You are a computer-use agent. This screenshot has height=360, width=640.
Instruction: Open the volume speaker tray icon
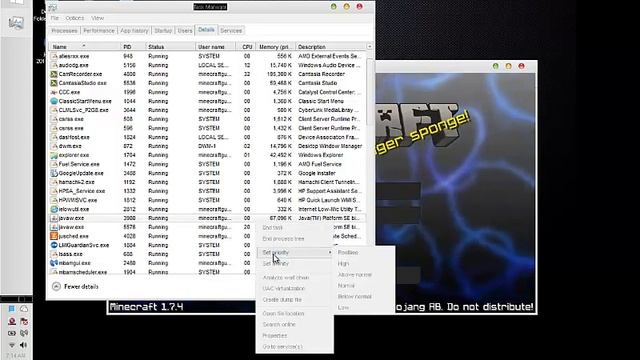[24, 345]
